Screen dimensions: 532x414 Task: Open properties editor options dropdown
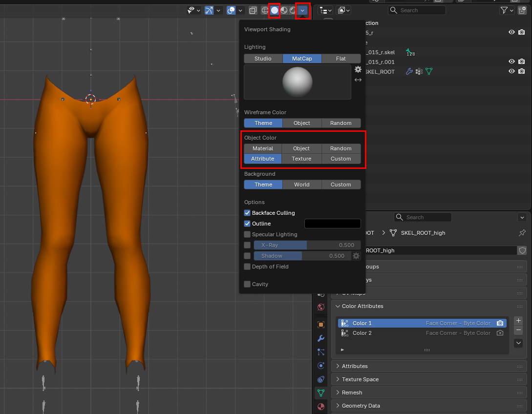522,217
